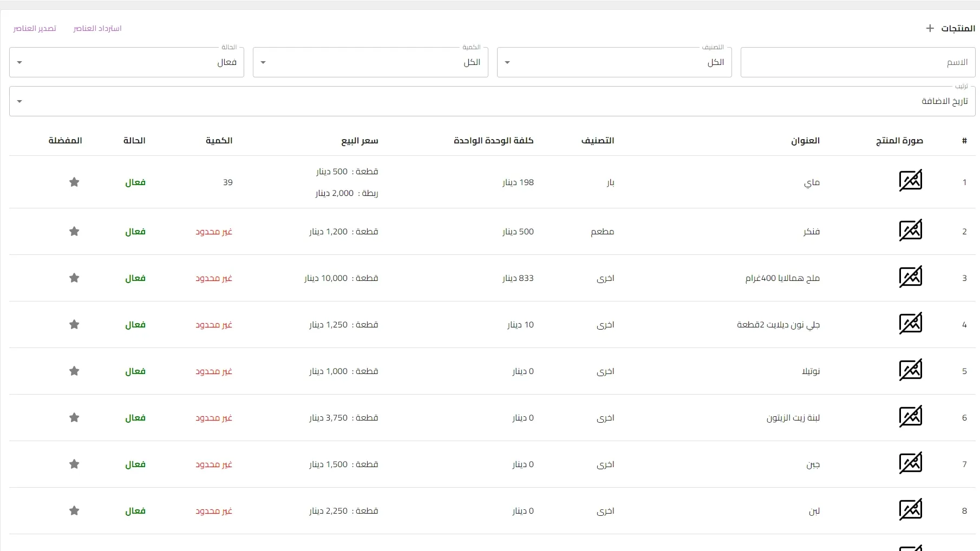Click the plus icon next to المنتجات
The width and height of the screenshot is (980, 551).
point(930,28)
